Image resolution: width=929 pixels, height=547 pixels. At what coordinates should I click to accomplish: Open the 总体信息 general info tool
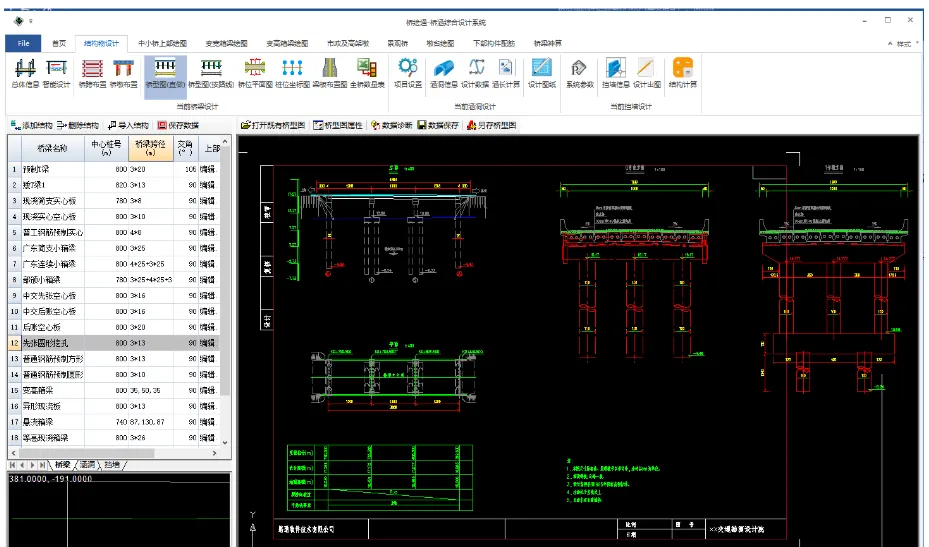point(25,73)
